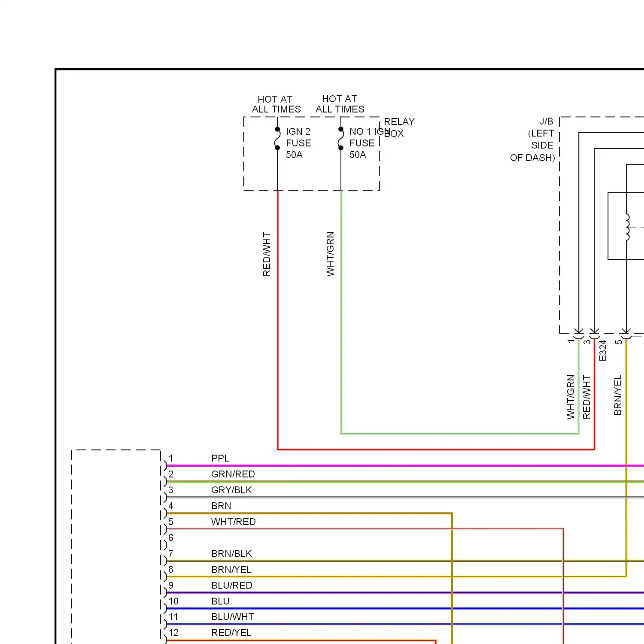
Task: Click the WHT/RED wire label
Action: pos(234,522)
